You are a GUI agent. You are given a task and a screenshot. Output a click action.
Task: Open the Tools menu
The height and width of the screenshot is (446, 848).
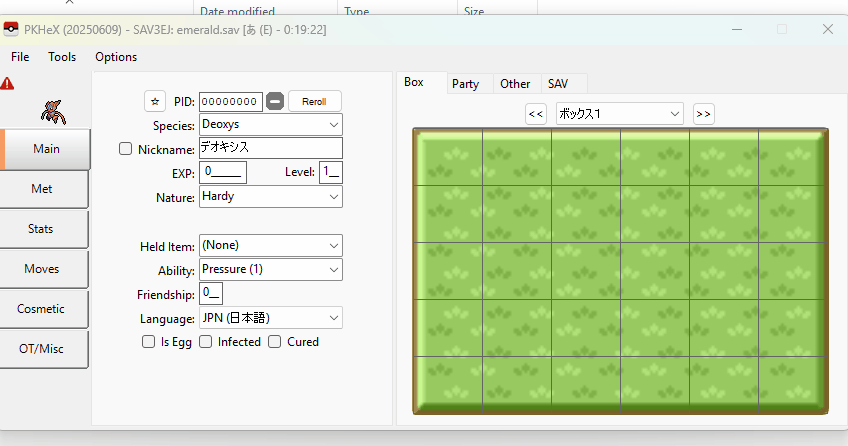click(x=62, y=57)
